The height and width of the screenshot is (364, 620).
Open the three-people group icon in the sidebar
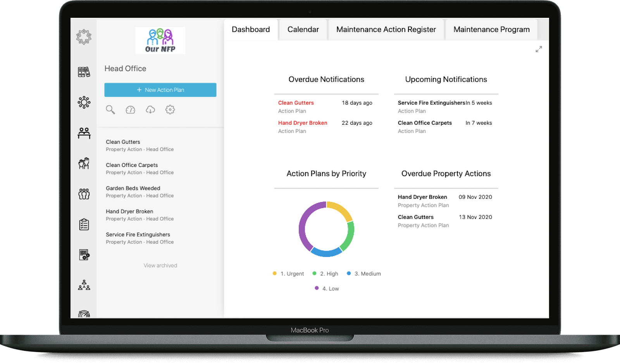pyautogui.click(x=84, y=194)
